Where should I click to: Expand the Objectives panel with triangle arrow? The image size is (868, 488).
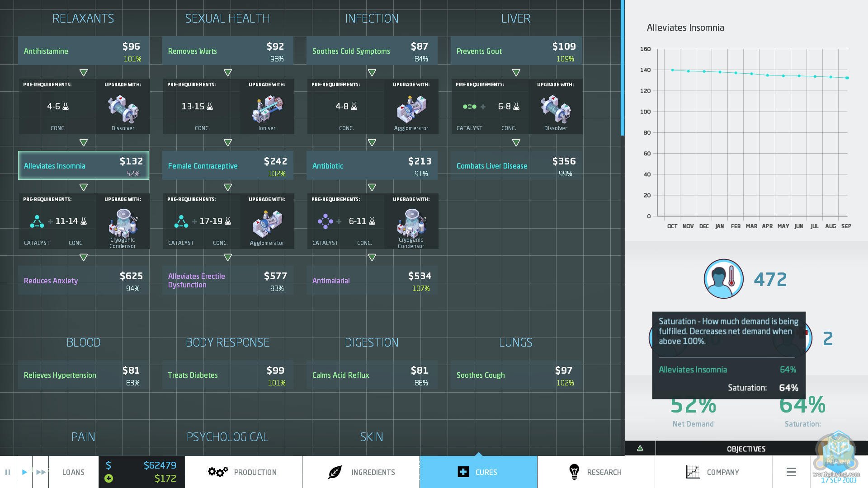(640, 448)
